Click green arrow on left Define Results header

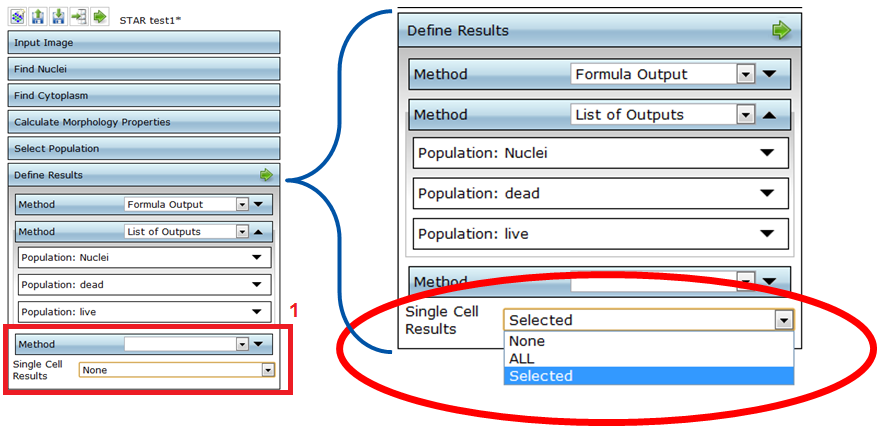tap(266, 175)
